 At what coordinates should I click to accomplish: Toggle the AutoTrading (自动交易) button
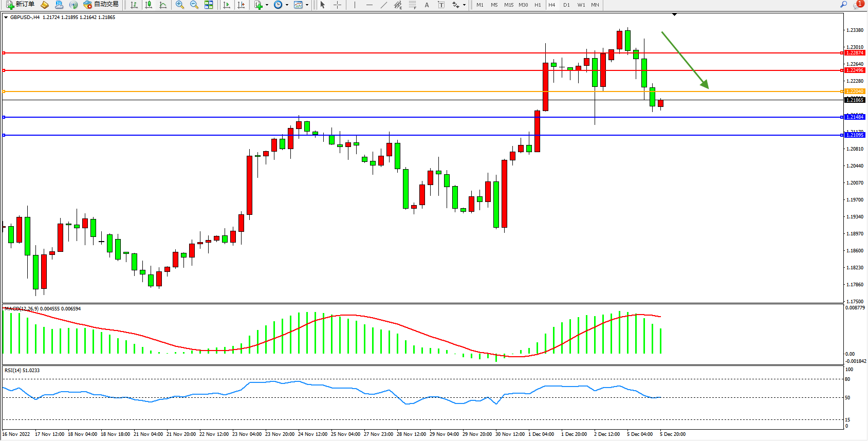tap(101, 5)
